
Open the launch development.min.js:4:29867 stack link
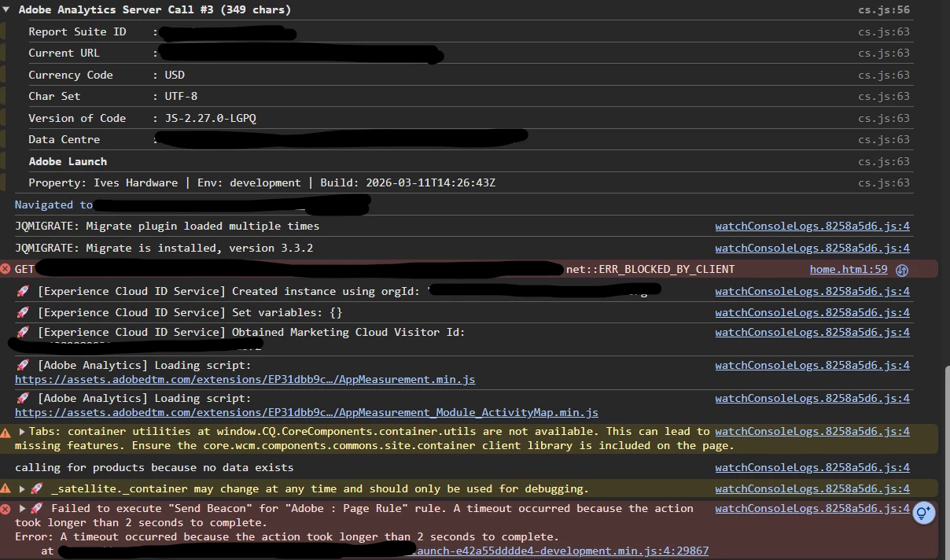tap(560, 551)
